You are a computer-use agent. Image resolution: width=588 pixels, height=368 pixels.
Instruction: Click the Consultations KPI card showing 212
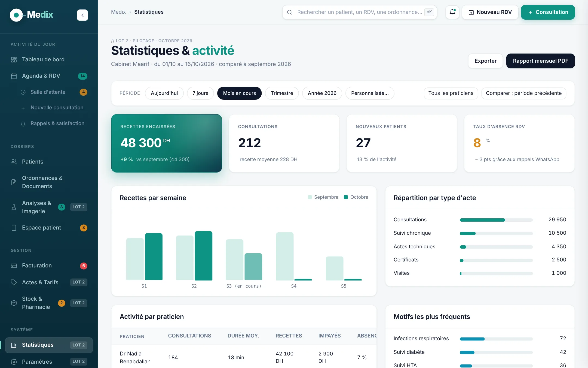(284, 143)
